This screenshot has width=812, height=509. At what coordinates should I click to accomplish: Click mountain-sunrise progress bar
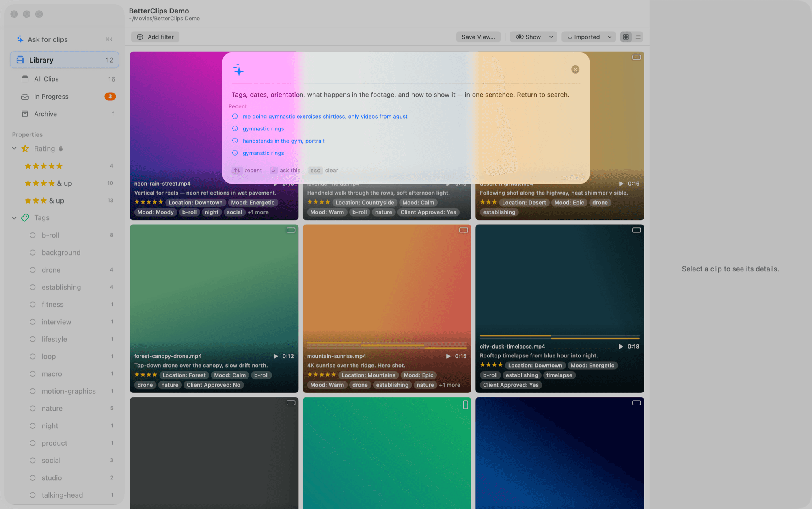pos(387,346)
